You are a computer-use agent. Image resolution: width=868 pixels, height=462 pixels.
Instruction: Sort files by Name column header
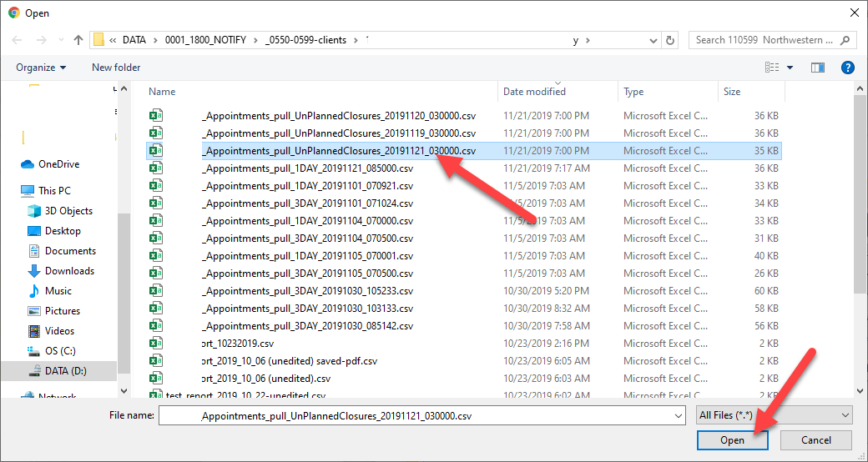coord(163,92)
